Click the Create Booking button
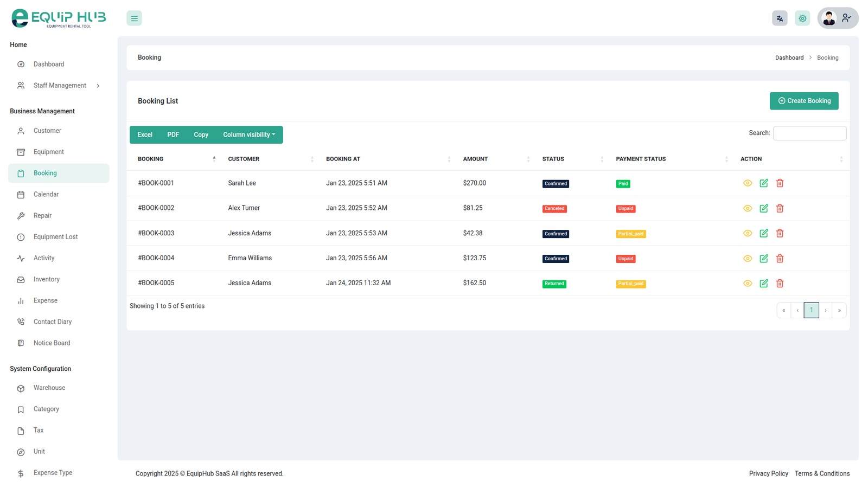Image resolution: width=868 pixels, height=488 pixels. pyautogui.click(x=803, y=101)
